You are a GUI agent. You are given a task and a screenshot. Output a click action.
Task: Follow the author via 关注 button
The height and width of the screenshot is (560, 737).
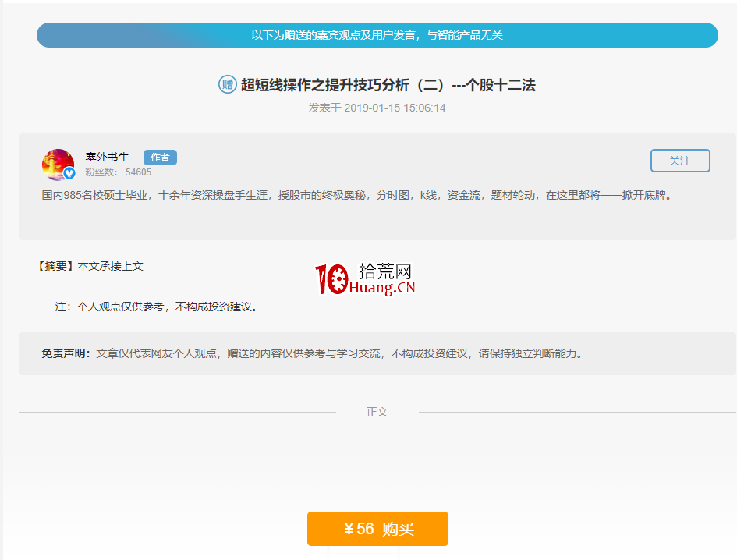pyautogui.click(x=679, y=160)
